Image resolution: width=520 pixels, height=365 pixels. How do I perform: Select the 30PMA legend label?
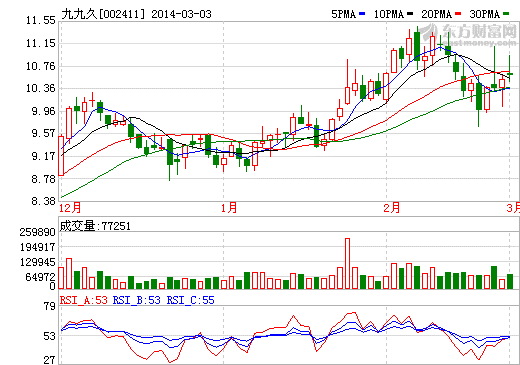click(x=484, y=14)
